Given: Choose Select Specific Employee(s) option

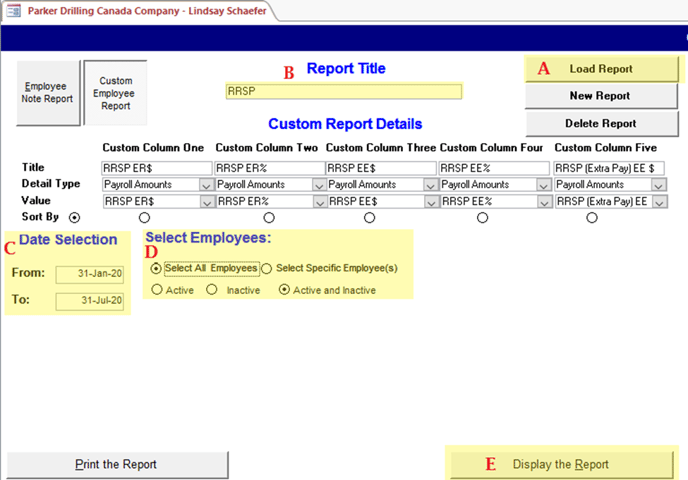Looking at the screenshot, I should click(266, 268).
